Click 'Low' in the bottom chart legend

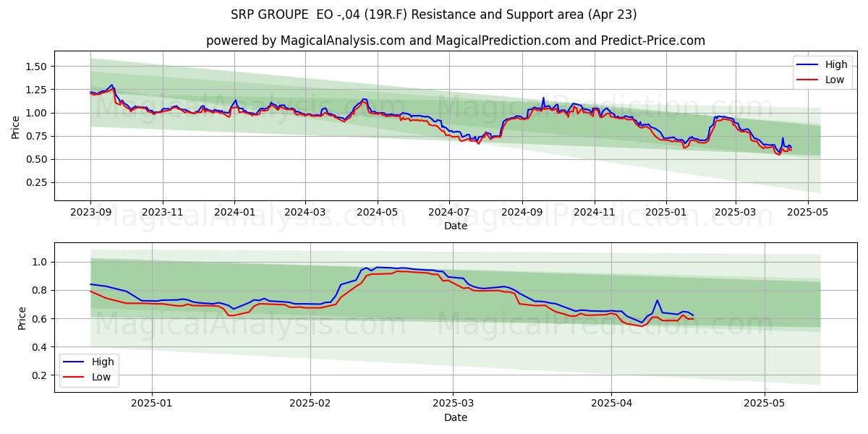tap(101, 376)
